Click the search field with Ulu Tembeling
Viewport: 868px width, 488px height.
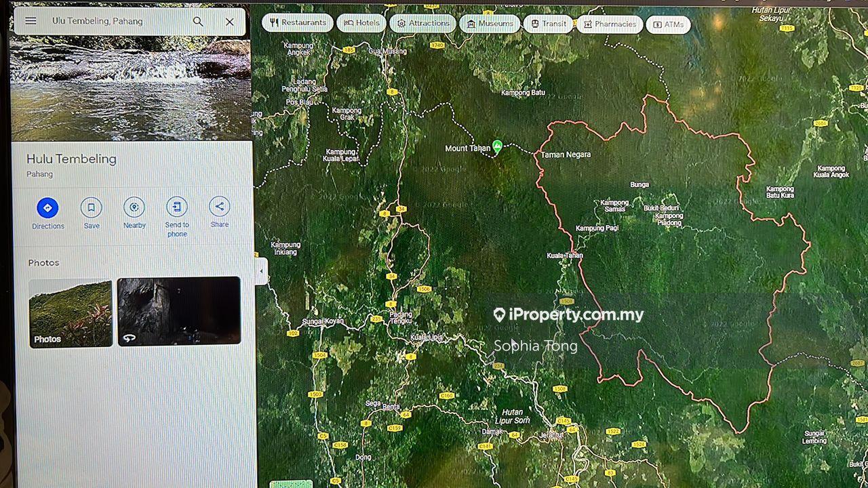tap(115, 22)
